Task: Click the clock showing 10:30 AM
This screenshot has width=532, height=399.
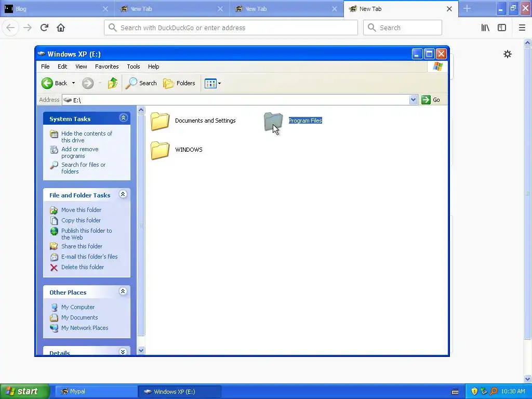Action: [x=513, y=392]
